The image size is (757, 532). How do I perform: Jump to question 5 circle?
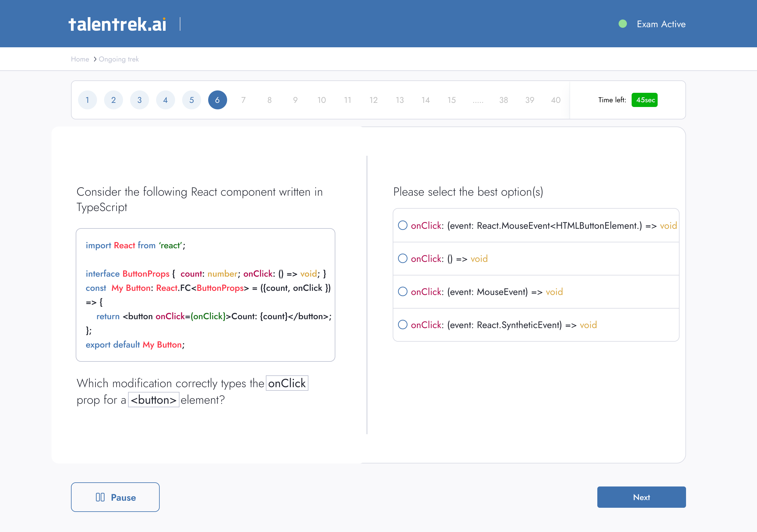[192, 100]
